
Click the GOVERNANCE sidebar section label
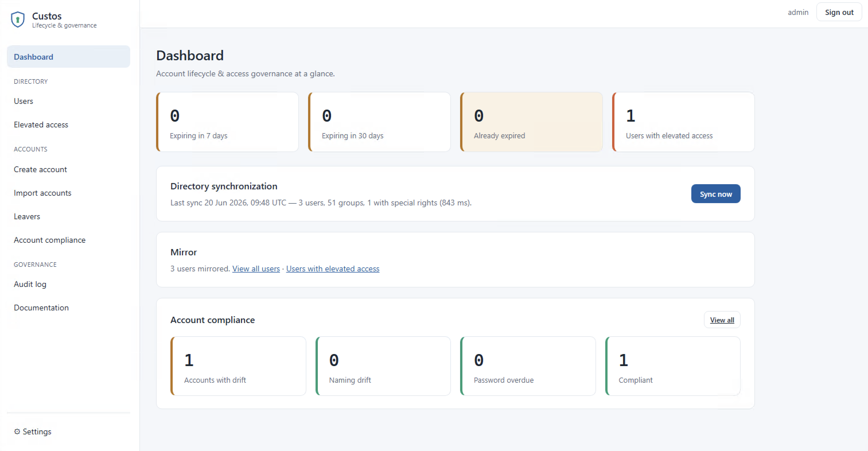[35, 265]
